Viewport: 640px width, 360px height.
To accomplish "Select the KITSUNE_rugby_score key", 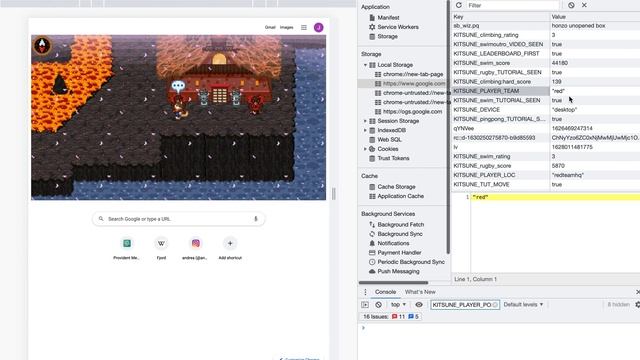I will [x=482, y=166].
